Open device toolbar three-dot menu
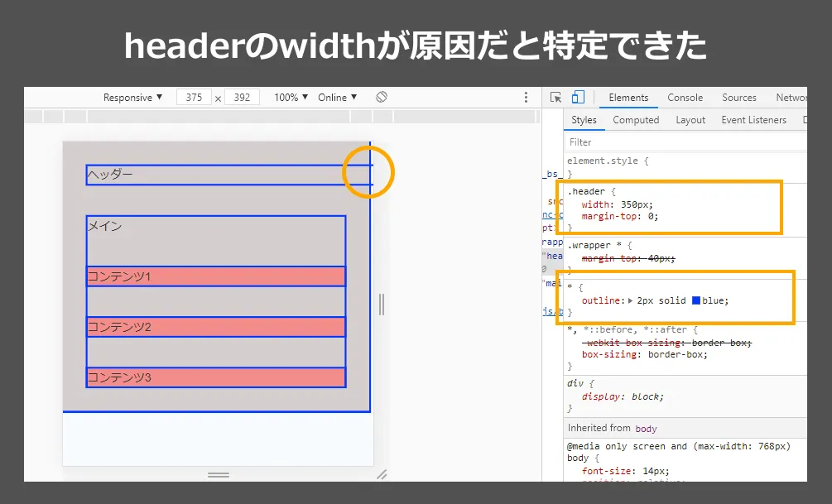 point(526,97)
